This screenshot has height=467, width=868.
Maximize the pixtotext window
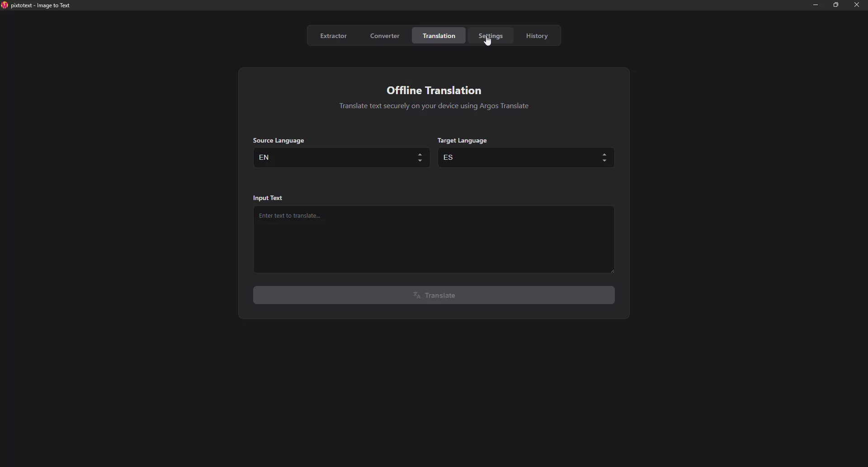[x=837, y=5]
